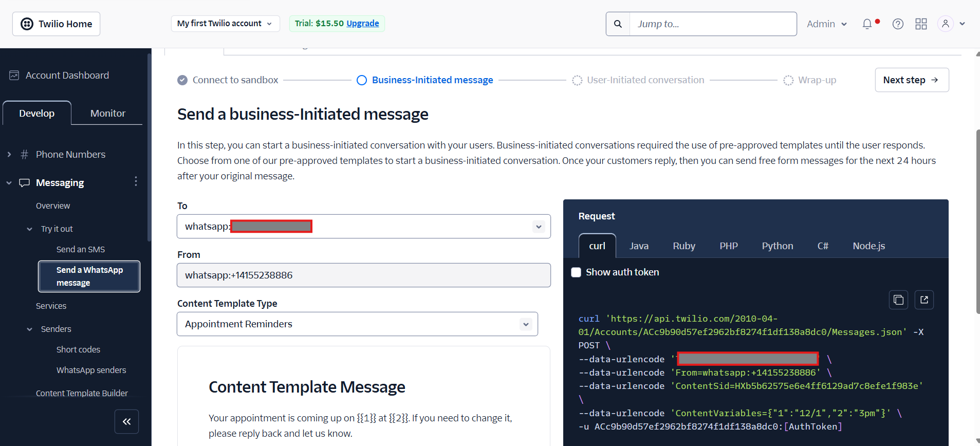Screen dimensions: 980x446
Task: Select User-Initiated conversation step
Action: coord(638,80)
